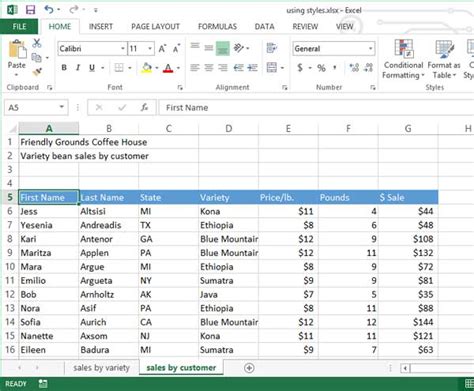Screen dimensions: 474x391
Task: Apply Percent Style format
Action: point(321,68)
